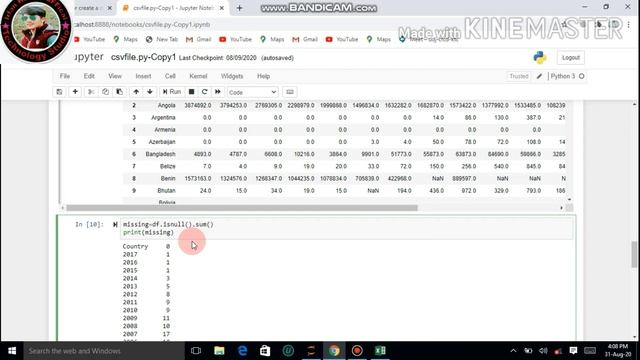Click the right arrow of output horizontal scrollbar
The width and height of the screenshot is (640, 360).
point(562,208)
